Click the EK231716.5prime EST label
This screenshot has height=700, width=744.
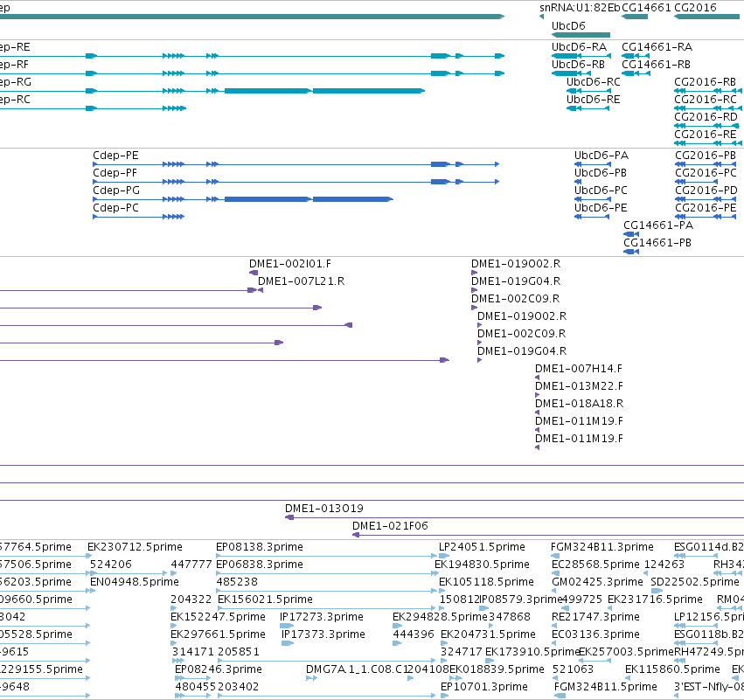pos(655,600)
